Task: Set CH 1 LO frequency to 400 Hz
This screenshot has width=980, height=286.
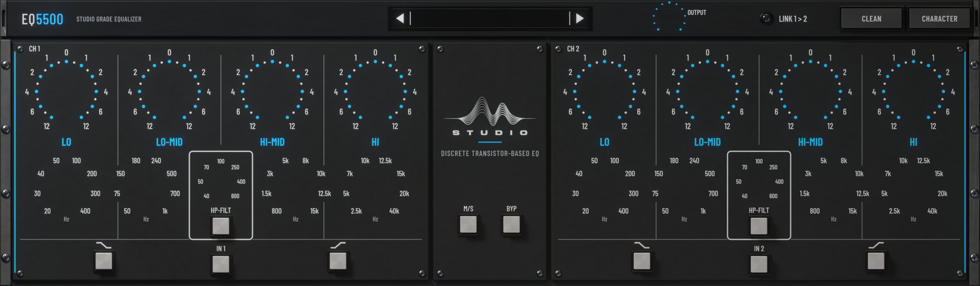Action: pos(85,211)
